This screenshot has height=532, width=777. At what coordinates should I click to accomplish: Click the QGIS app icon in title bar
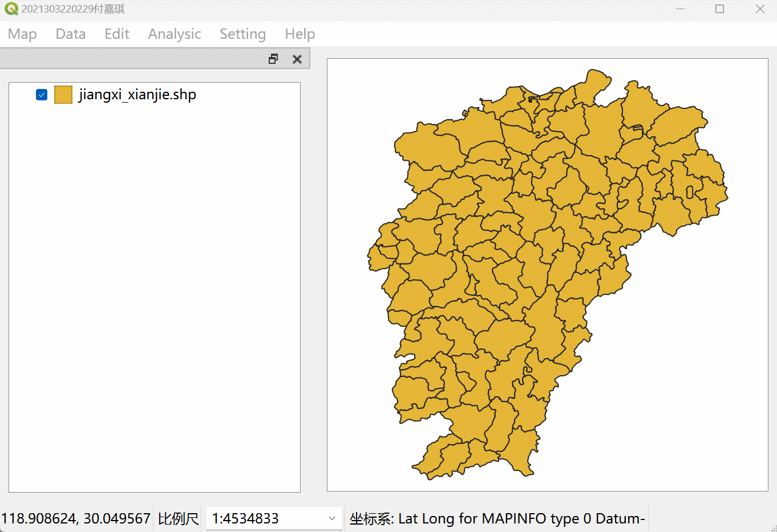pos(11,9)
